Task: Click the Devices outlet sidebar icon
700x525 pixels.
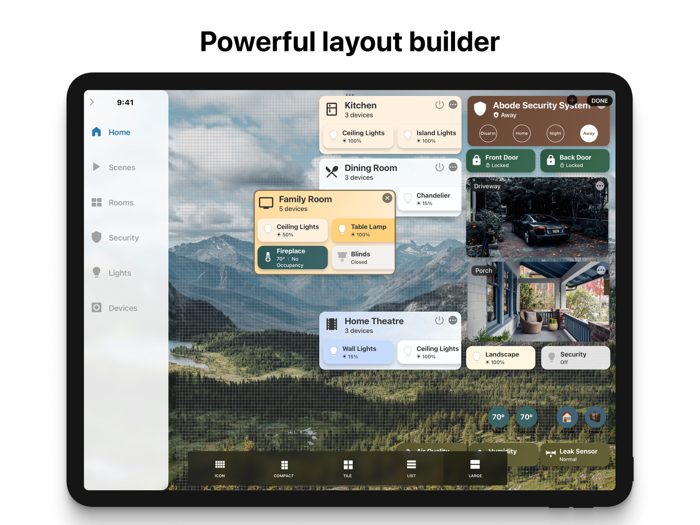Action: [96, 308]
